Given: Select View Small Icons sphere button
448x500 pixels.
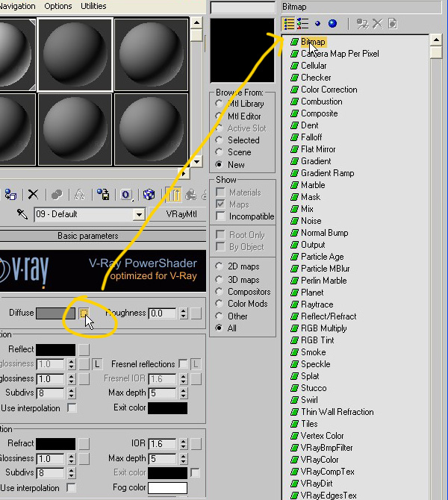Looking at the screenshot, I should 318,24.
